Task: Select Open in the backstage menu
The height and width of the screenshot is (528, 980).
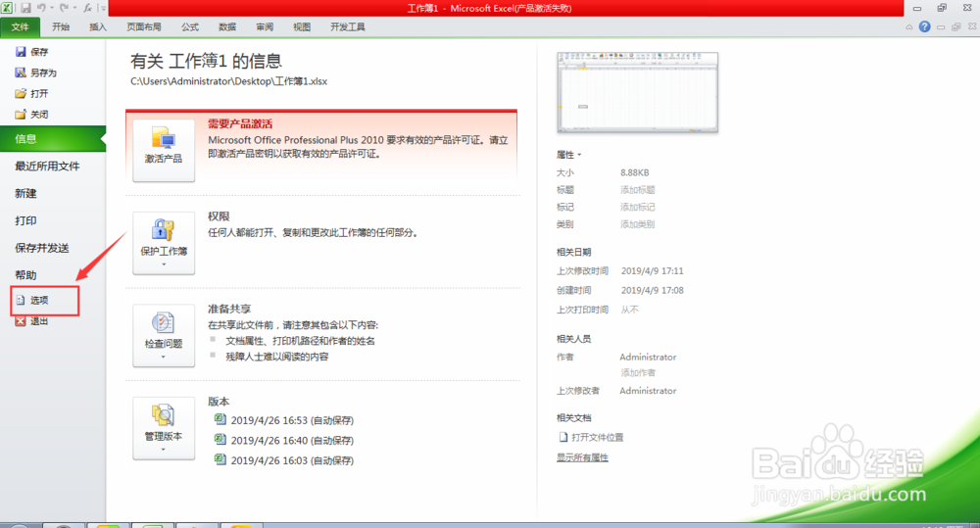Action: pos(31,93)
